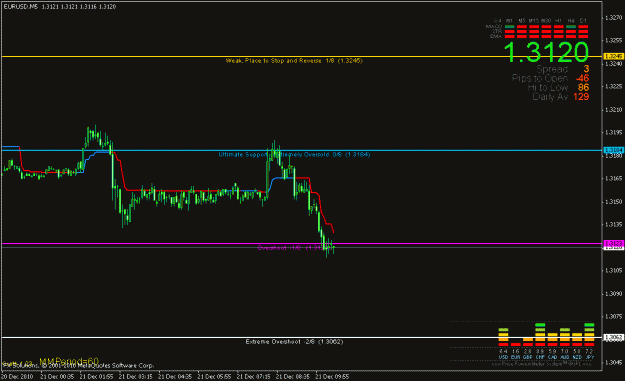
Task: Select the large green 1.3120 price display
Action: (x=546, y=52)
